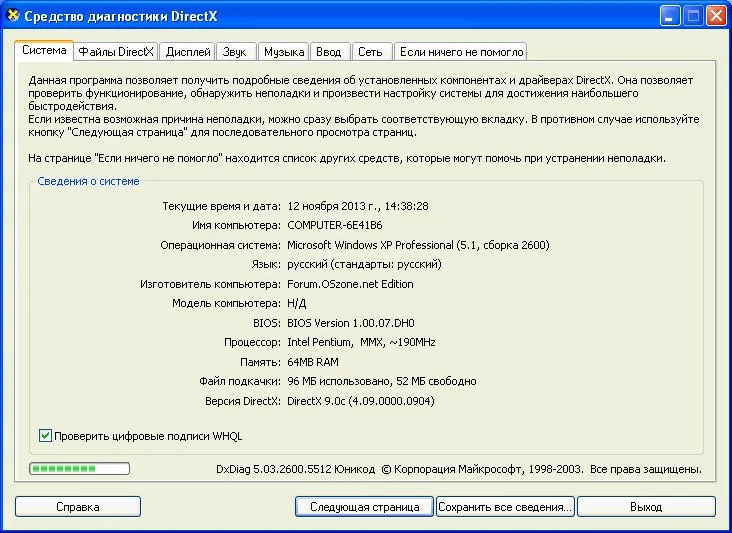The width and height of the screenshot is (732, 533).
Task: Open the Дисплей tab
Action: coord(188,52)
